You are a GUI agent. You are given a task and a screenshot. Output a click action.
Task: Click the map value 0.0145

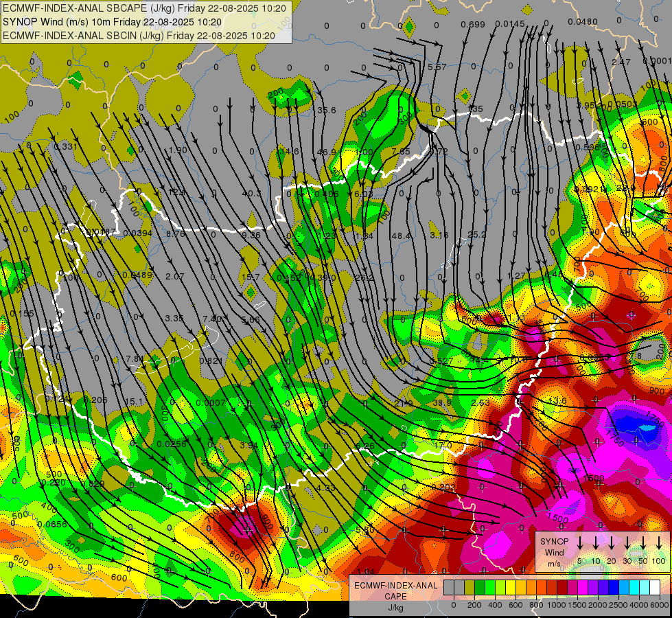(x=509, y=23)
